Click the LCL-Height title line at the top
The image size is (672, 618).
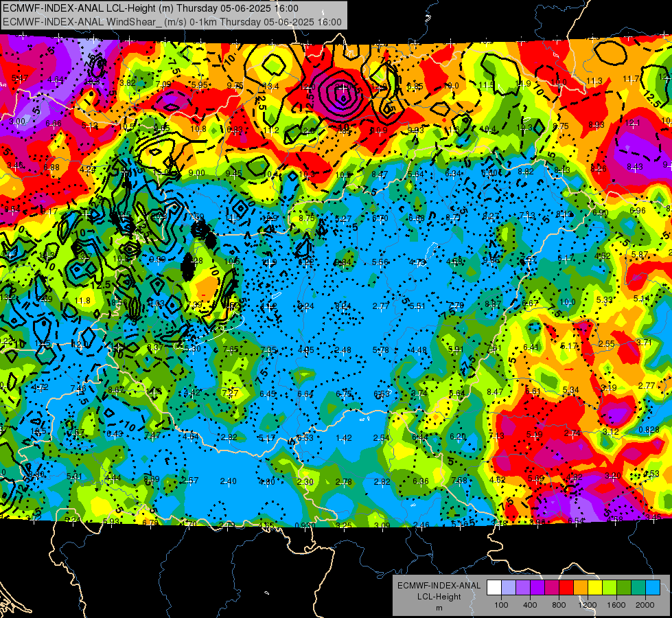[x=150, y=8]
